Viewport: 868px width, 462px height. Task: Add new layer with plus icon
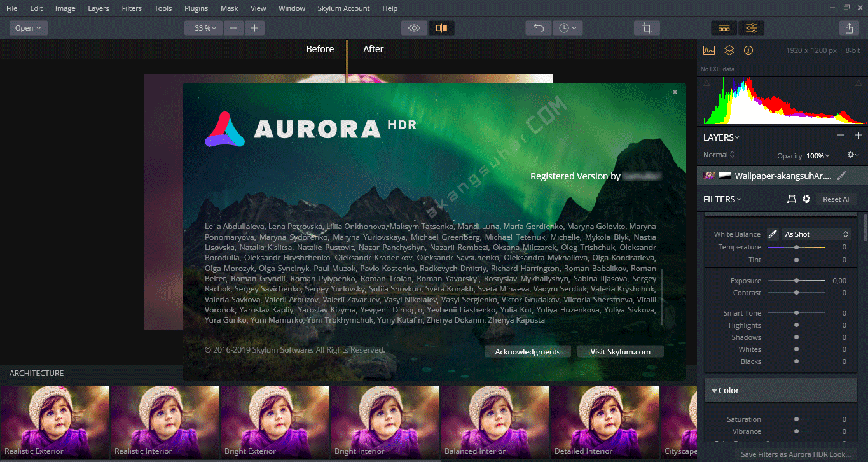(858, 136)
